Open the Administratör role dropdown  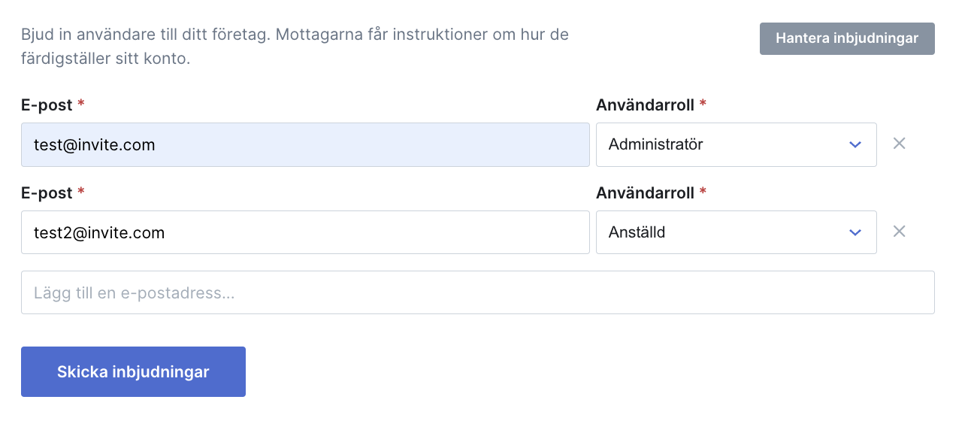coord(736,144)
